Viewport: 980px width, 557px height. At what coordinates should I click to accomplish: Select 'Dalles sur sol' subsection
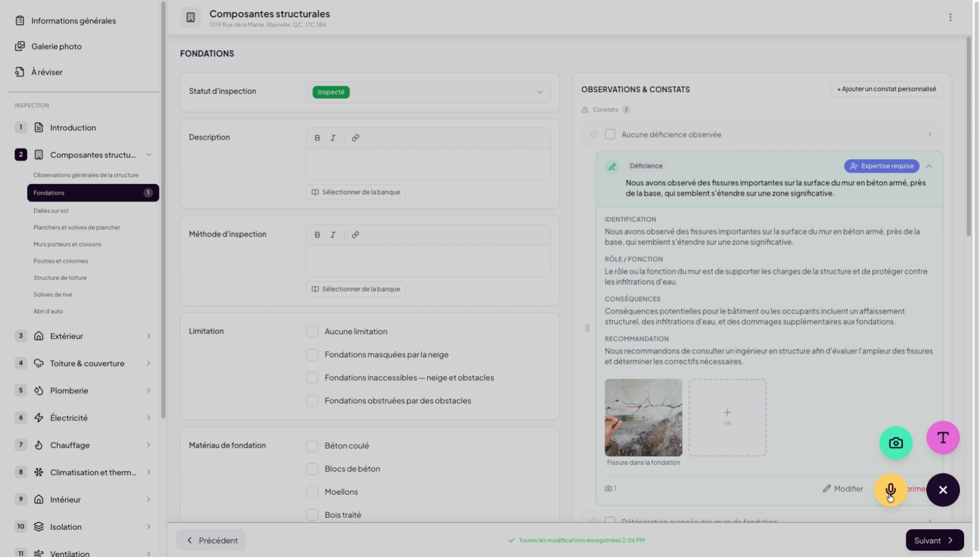[51, 210]
